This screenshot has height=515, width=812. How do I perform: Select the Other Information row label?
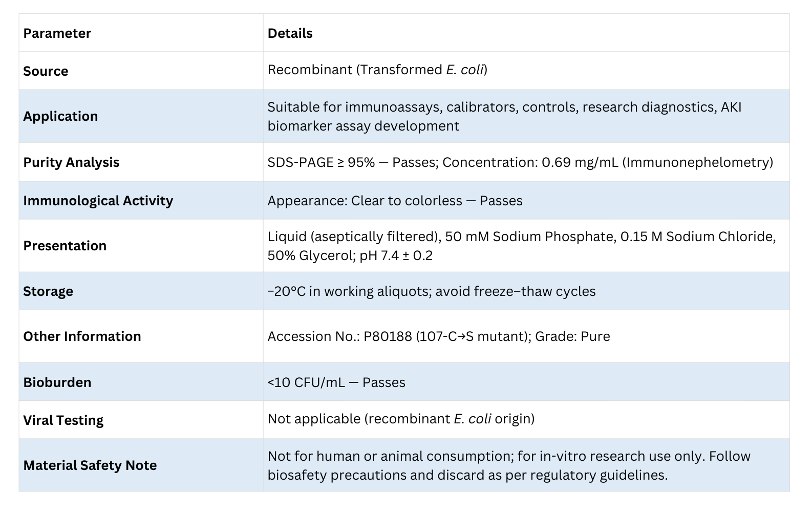coord(82,336)
